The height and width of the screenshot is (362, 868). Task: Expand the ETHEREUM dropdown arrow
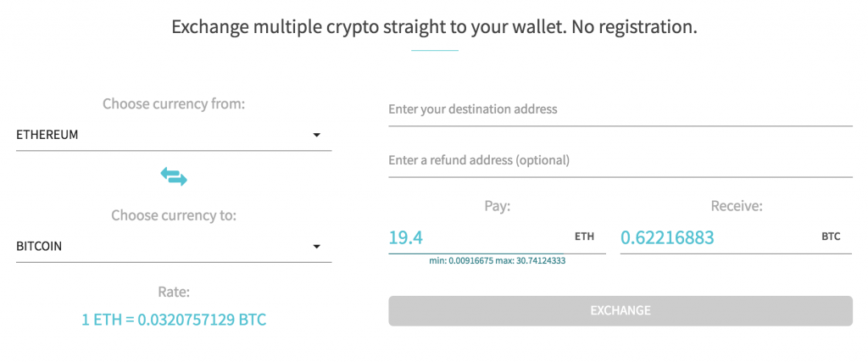pyautogui.click(x=316, y=135)
